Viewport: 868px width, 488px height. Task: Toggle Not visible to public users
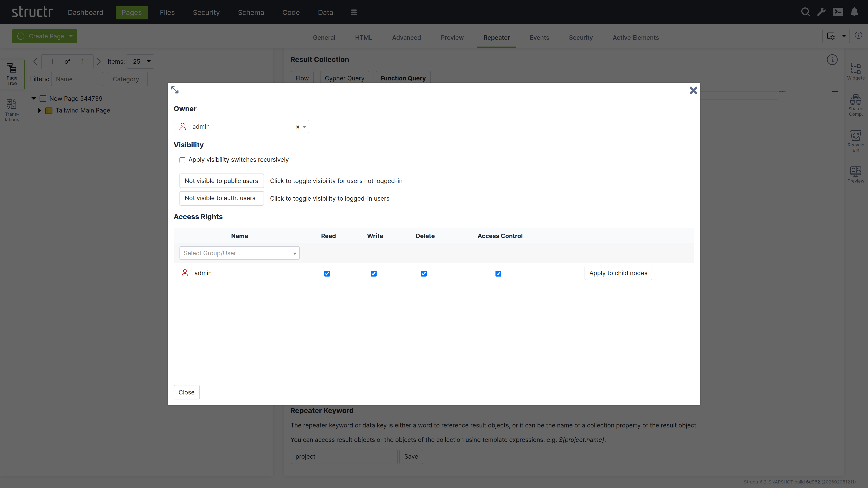(x=221, y=181)
